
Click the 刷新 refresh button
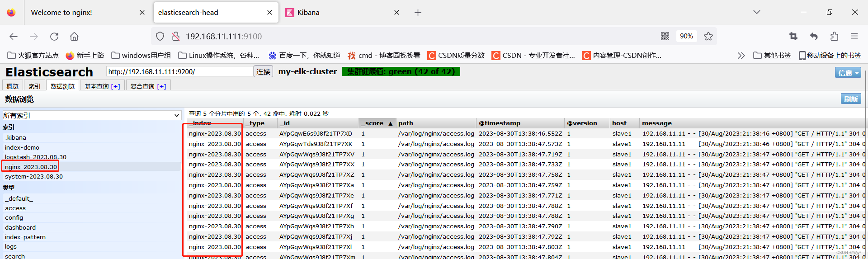click(x=851, y=99)
